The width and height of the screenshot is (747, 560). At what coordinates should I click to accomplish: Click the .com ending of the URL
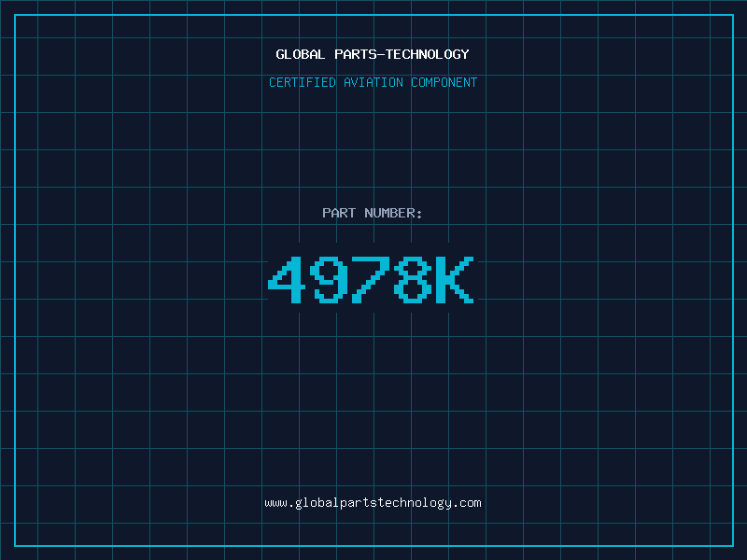point(467,503)
